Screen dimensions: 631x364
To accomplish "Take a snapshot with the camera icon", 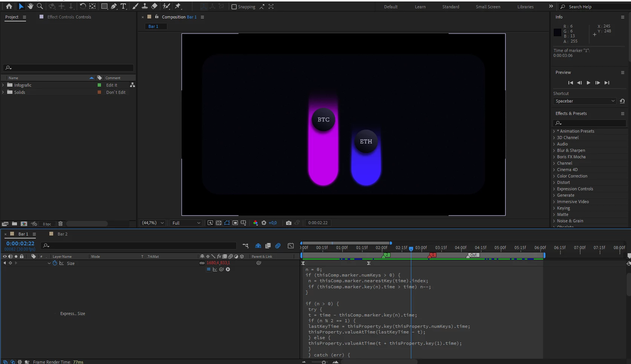I will click(x=289, y=223).
